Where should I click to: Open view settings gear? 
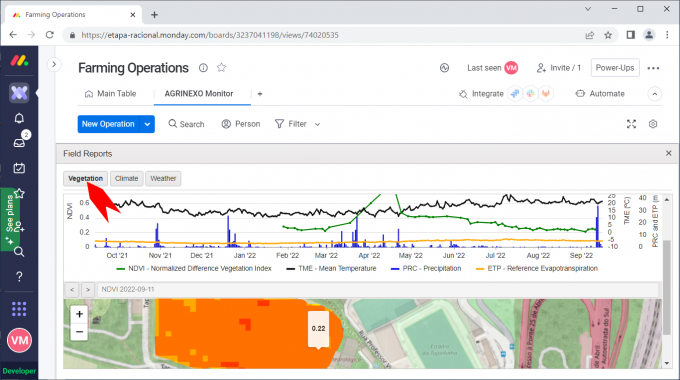(x=653, y=124)
